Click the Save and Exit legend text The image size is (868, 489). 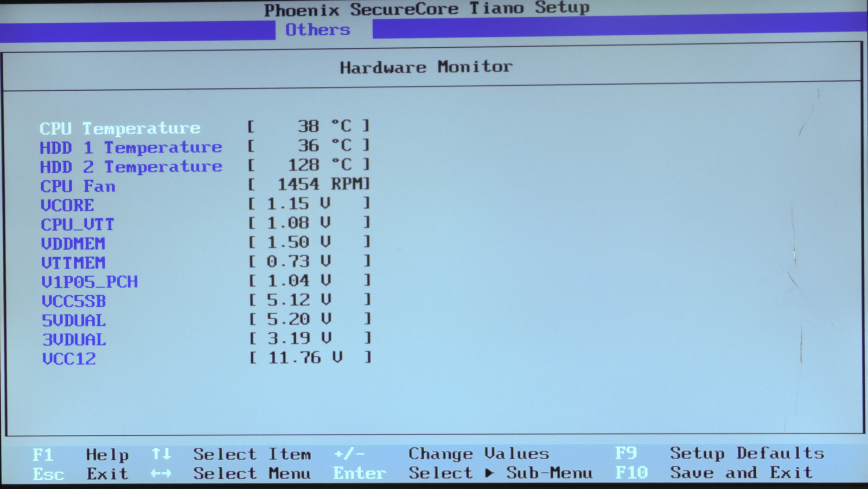(x=742, y=473)
